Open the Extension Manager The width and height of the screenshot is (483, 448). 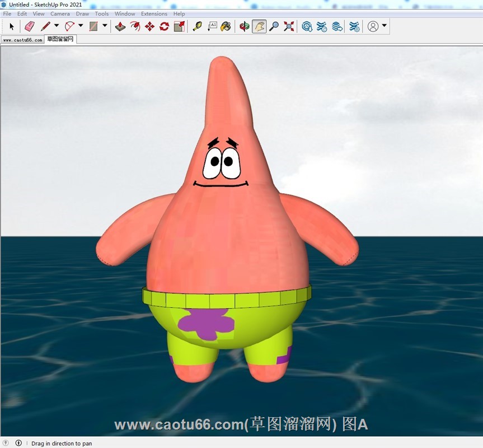point(354,26)
